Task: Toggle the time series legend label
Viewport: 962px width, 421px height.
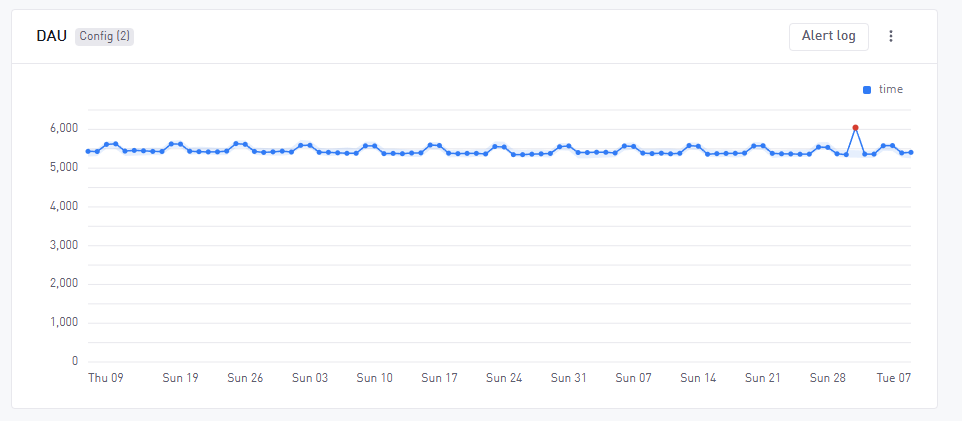Action: pos(891,89)
